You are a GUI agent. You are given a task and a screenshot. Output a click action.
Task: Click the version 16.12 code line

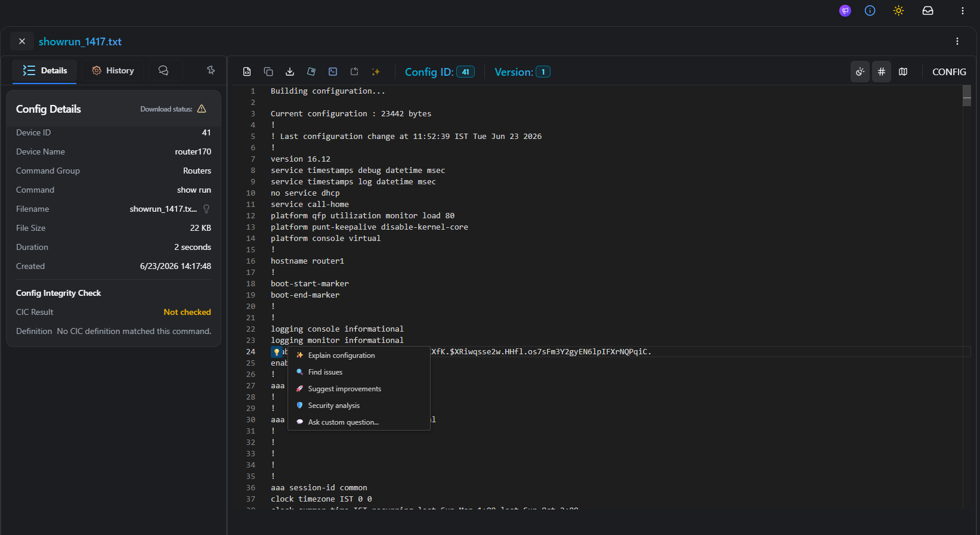tap(301, 159)
